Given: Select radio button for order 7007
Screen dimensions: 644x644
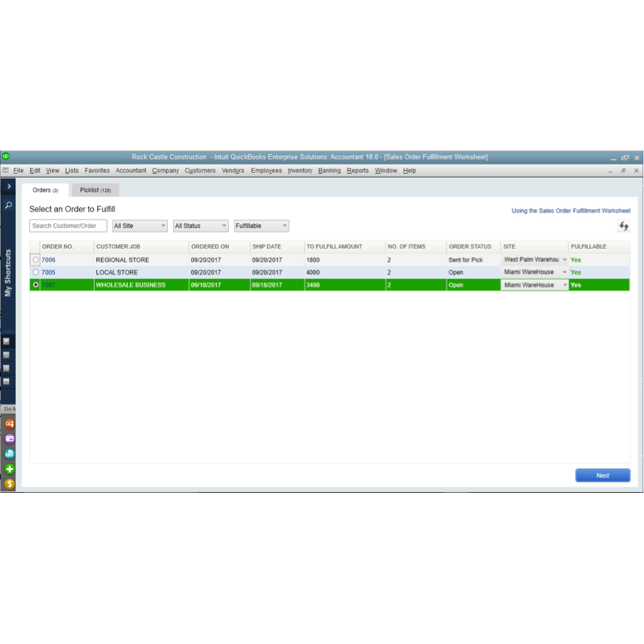Looking at the screenshot, I should pos(35,284).
